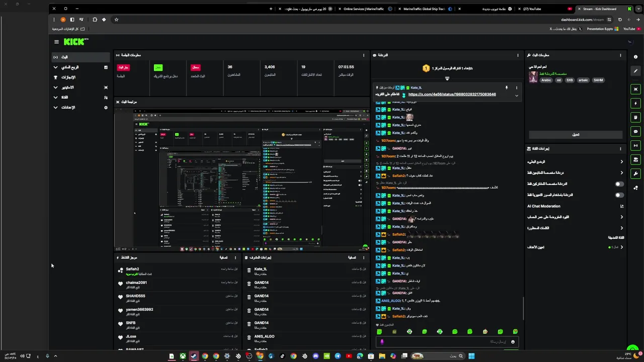The image size is (644, 362).
Task: Open pinned message three-dot menu
Action: pos(516,88)
